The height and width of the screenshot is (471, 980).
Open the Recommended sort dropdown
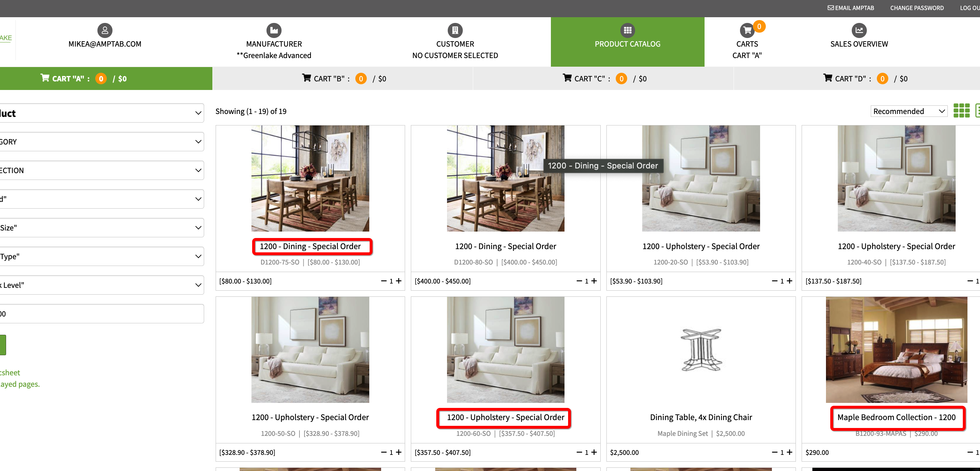pos(908,111)
